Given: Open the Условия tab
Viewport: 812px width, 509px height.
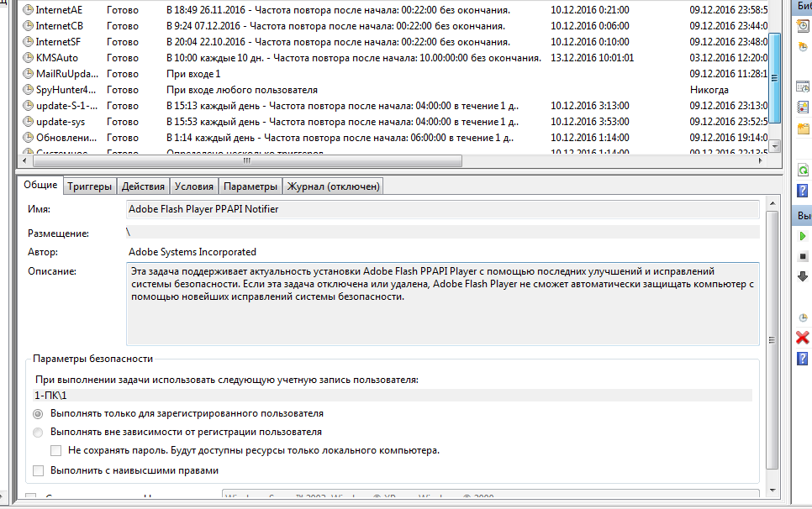Looking at the screenshot, I should 194,186.
